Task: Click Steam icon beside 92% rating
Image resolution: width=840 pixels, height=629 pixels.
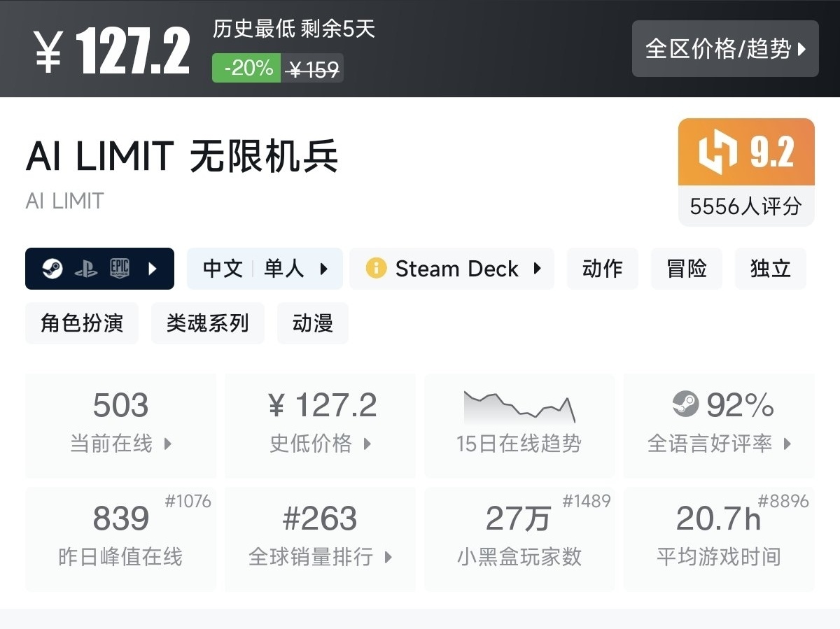Action: pos(685,404)
